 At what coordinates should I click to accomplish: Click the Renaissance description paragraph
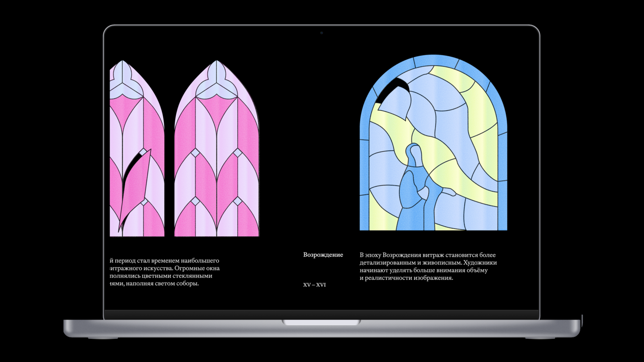[x=428, y=266]
